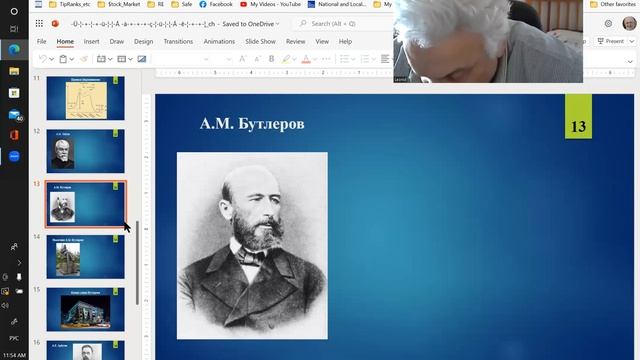The height and width of the screenshot is (360, 640).
Task: Open the File menu
Action: coord(41,41)
